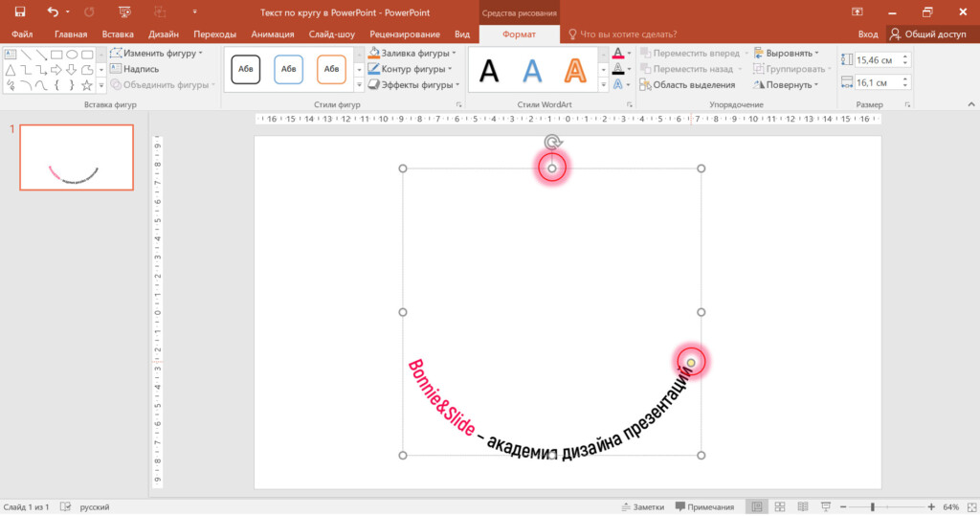
Task: Click the Общий доступ share button
Action: pyautogui.click(x=928, y=34)
